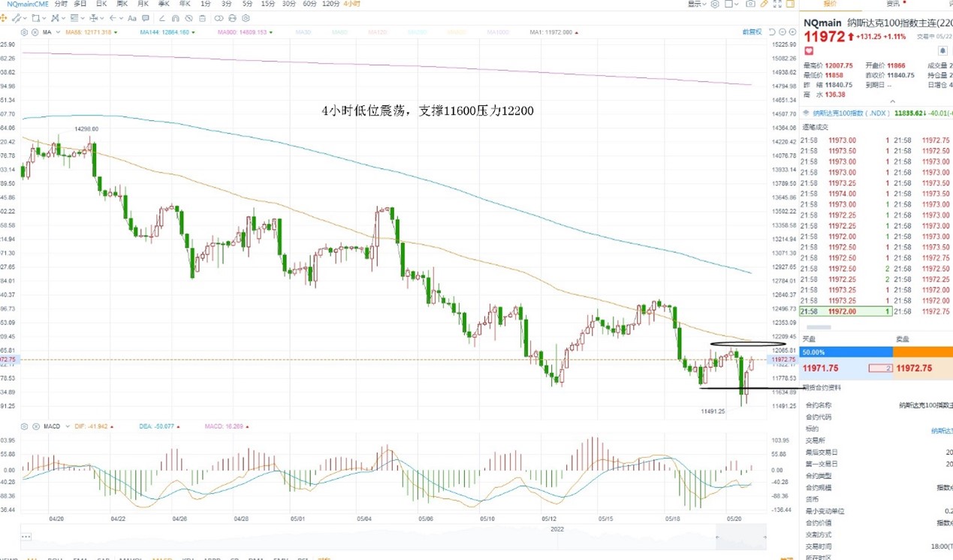Click the 纳斯达克100指数 (.NDX) link
This screenshot has width=953, height=560.
point(852,113)
